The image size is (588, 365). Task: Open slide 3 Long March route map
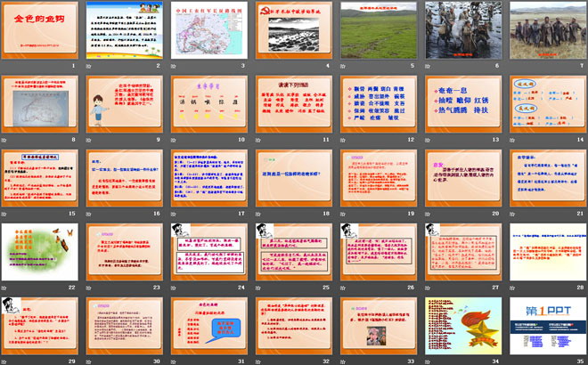(209, 30)
